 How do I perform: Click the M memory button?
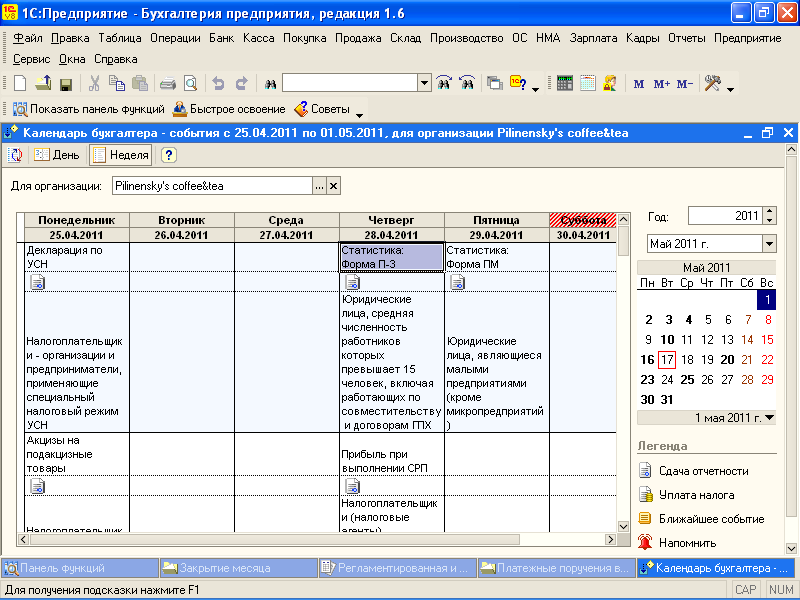pos(639,84)
